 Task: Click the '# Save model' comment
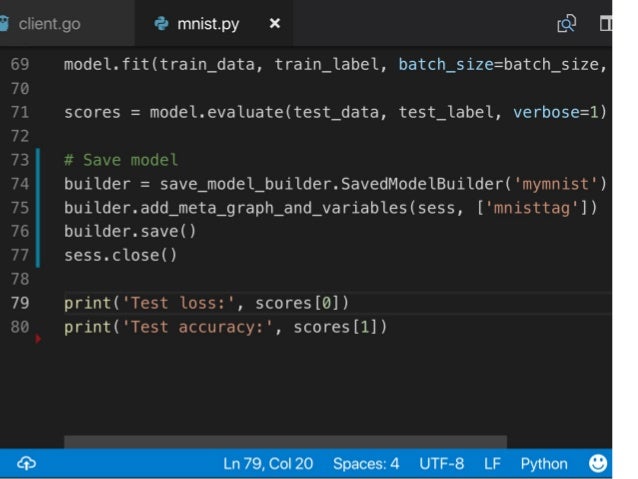(x=121, y=160)
